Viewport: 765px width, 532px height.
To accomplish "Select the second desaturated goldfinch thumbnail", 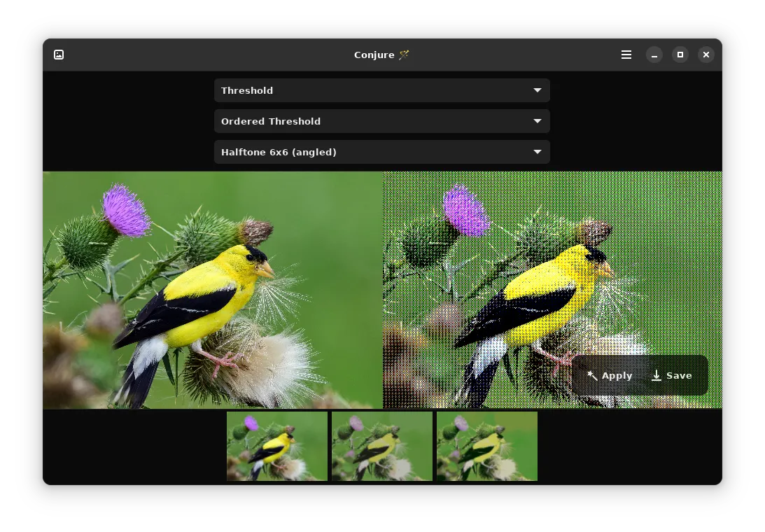I will (x=382, y=446).
